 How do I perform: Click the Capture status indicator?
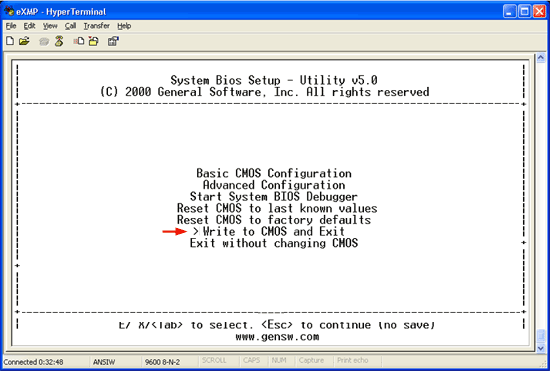click(311, 360)
